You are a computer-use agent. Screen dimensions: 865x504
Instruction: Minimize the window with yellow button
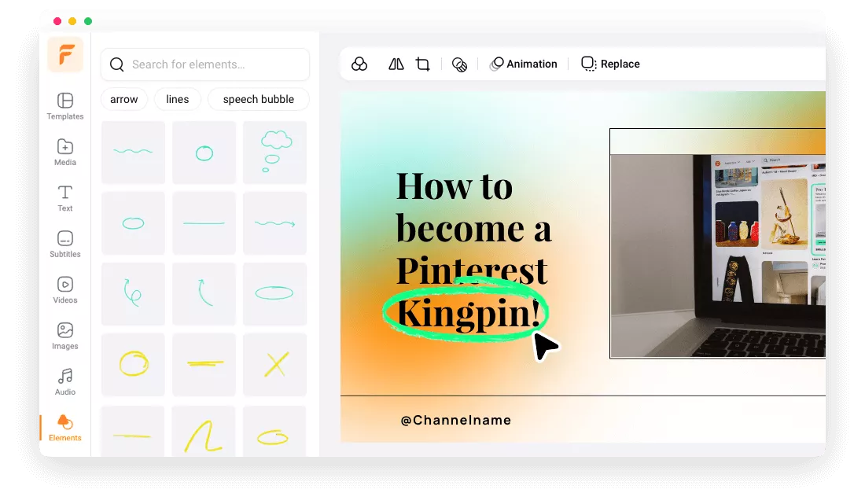[x=72, y=21]
